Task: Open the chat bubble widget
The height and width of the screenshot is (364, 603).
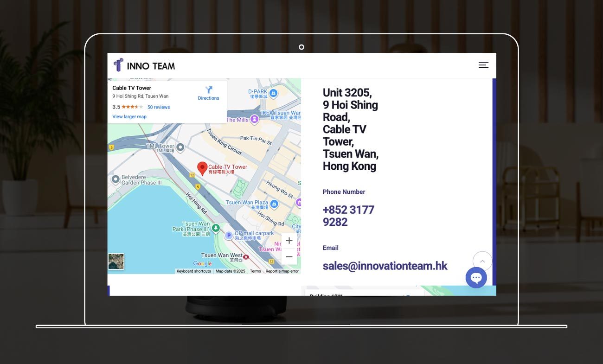Action: click(x=476, y=278)
